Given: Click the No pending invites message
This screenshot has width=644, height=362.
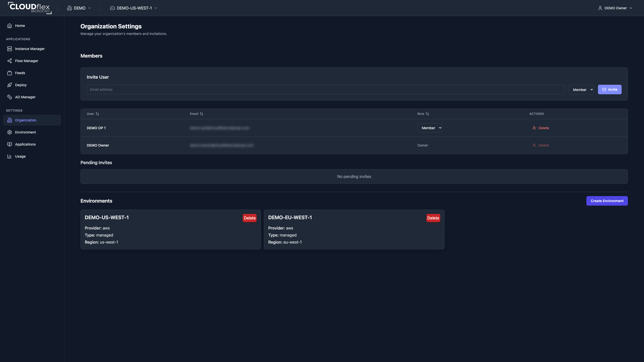Looking at the screenshot, I should click(x=354, y=176).
